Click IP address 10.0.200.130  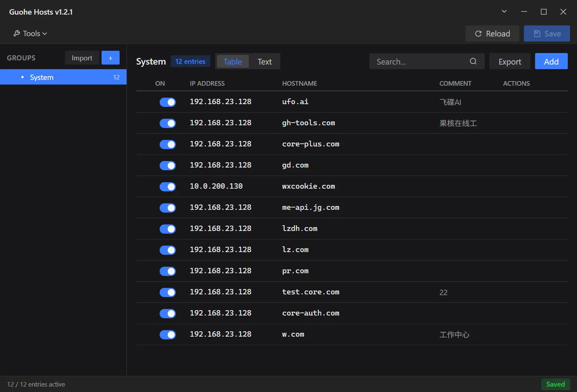click(216, 186)
